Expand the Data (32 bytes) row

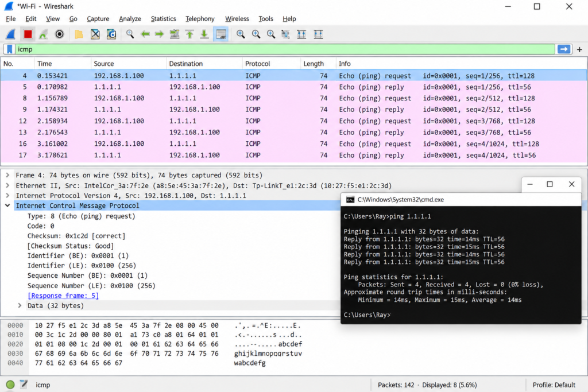(x=20, y=305)
